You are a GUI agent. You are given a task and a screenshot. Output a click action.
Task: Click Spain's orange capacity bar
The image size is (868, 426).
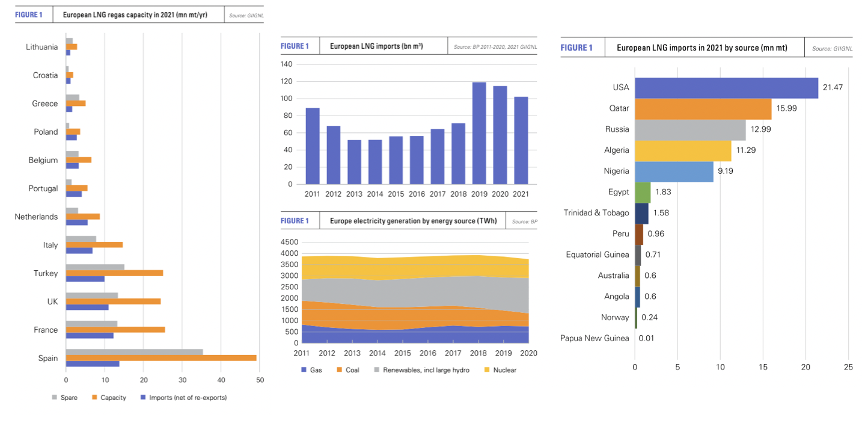click(161, 358)
